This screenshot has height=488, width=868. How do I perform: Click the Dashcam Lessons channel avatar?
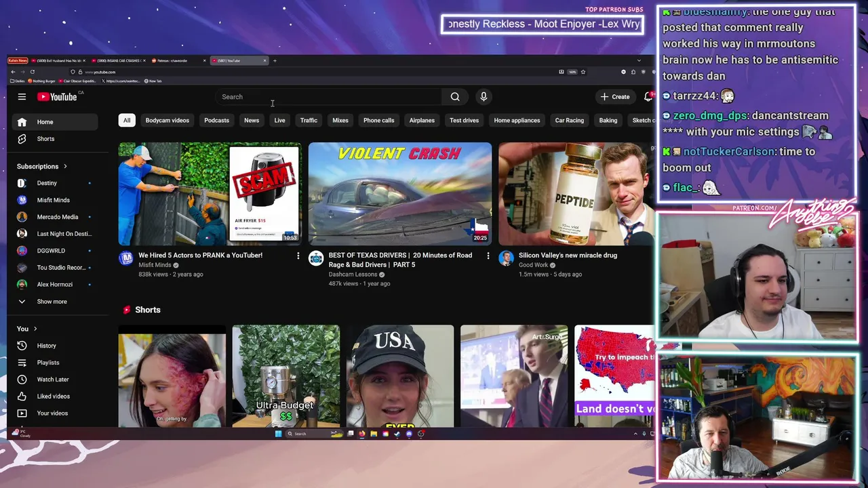(316, 258)
